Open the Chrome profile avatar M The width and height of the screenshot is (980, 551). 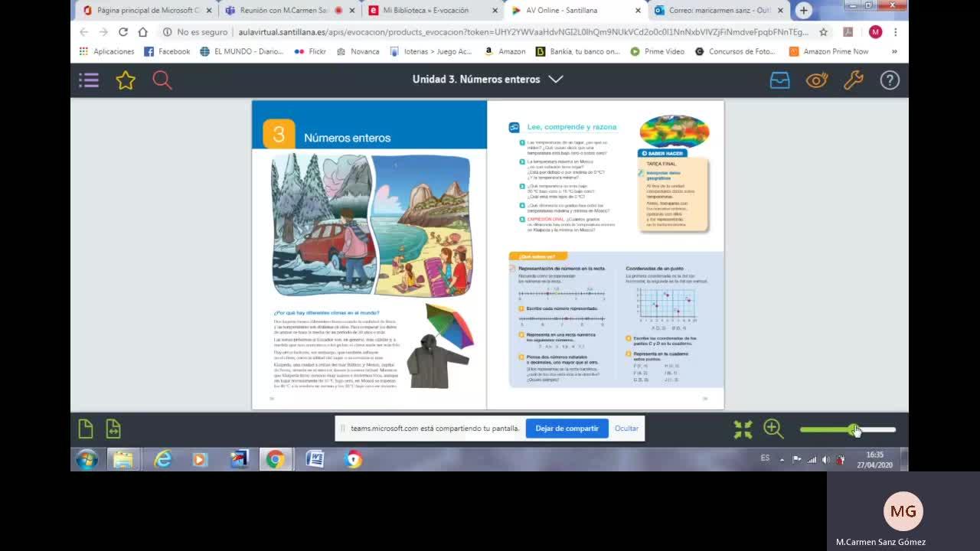tap(875, 32)
